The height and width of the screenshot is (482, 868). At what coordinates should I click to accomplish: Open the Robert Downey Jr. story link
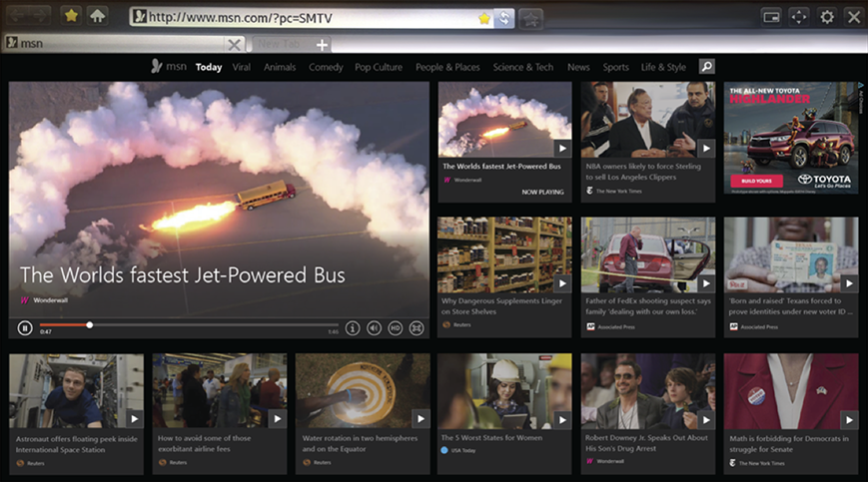tap(646, 442)
